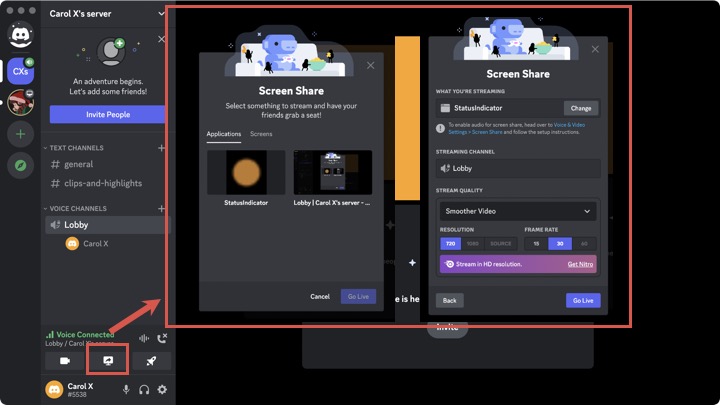Open Carol X's server dropdown menu
Screen dimensions: 720x410
[161, 14]
